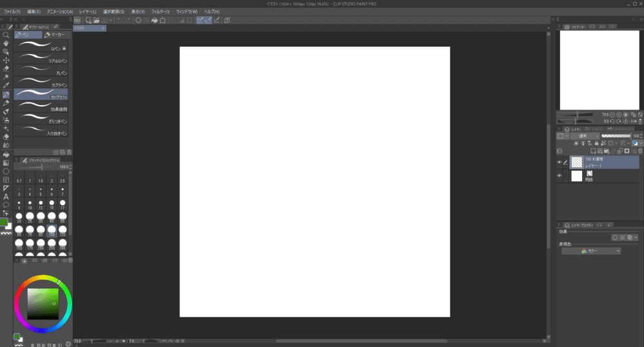644x347 pixels.
Task: Adjust the brush size slider
Action: pos(35,167)
